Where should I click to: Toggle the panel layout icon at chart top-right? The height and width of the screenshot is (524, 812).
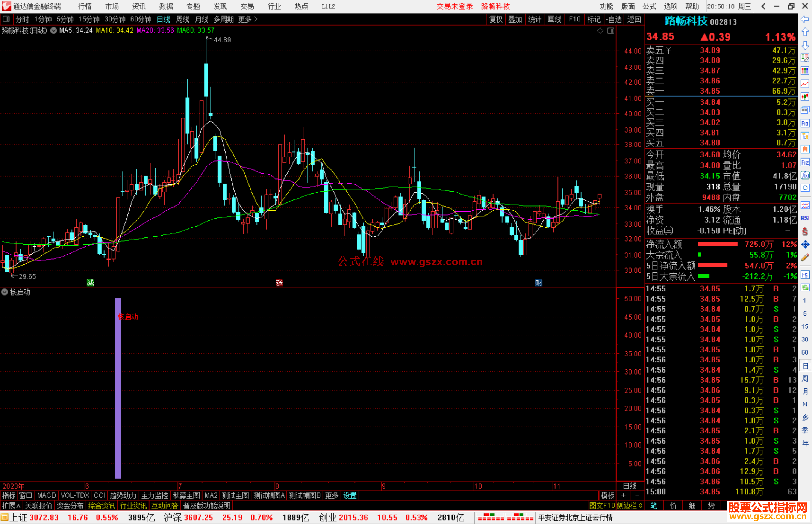(x=611, y=31)
